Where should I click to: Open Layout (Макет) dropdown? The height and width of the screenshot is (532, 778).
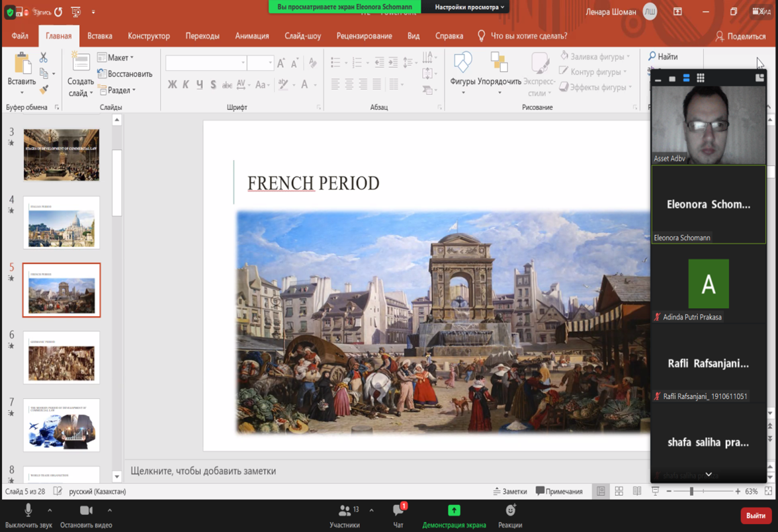point(116,58)
